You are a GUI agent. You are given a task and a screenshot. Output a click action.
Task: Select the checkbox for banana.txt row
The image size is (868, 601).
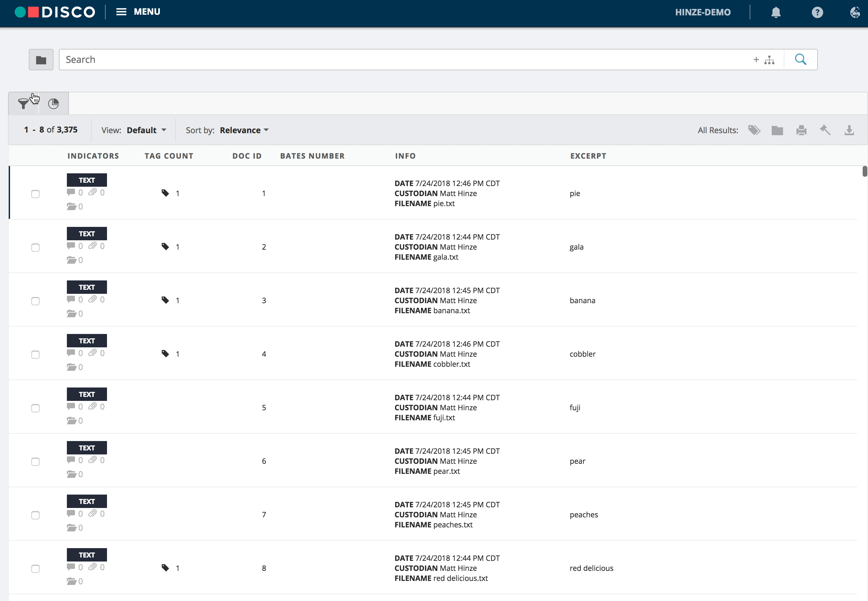35,301
